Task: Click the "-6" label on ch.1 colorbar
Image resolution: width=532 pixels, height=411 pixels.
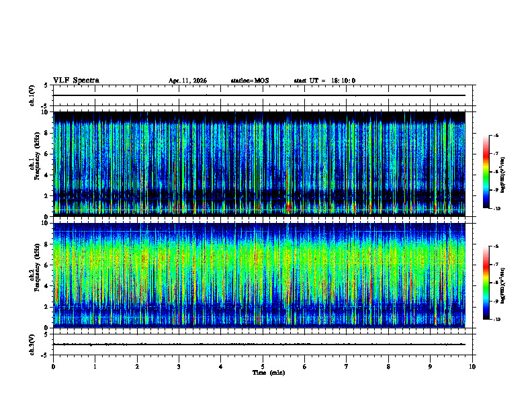Action: point(496,135)
